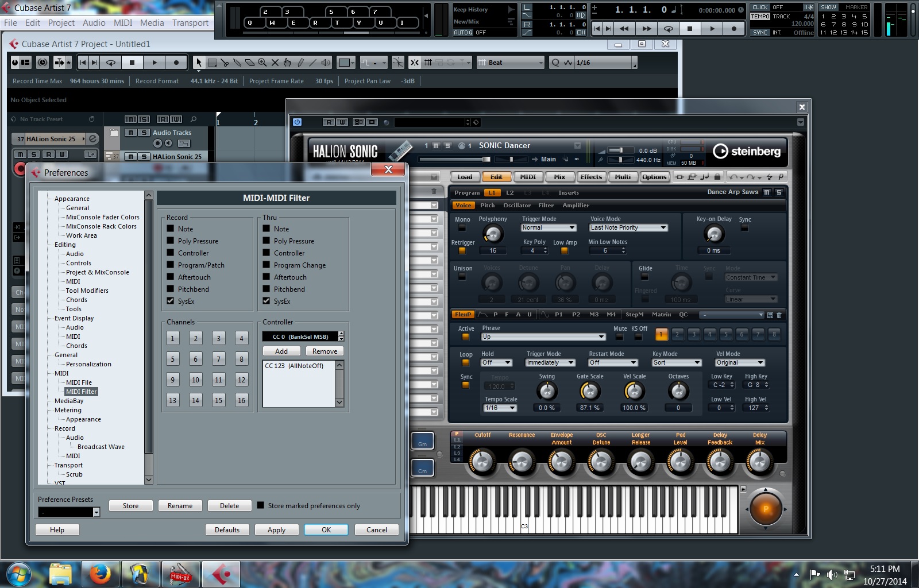Toggle HALion Sonic plug-in power button
This screenshot has height=588, width=919.
point(297,122)
